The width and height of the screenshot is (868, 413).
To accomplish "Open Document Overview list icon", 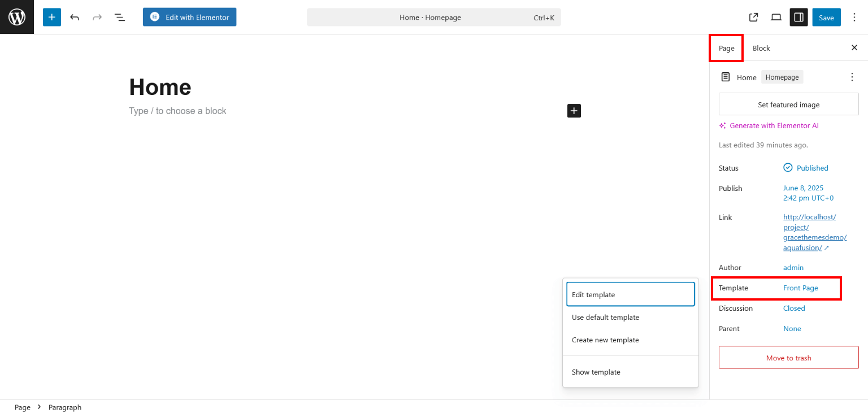I will pos(120,17).
